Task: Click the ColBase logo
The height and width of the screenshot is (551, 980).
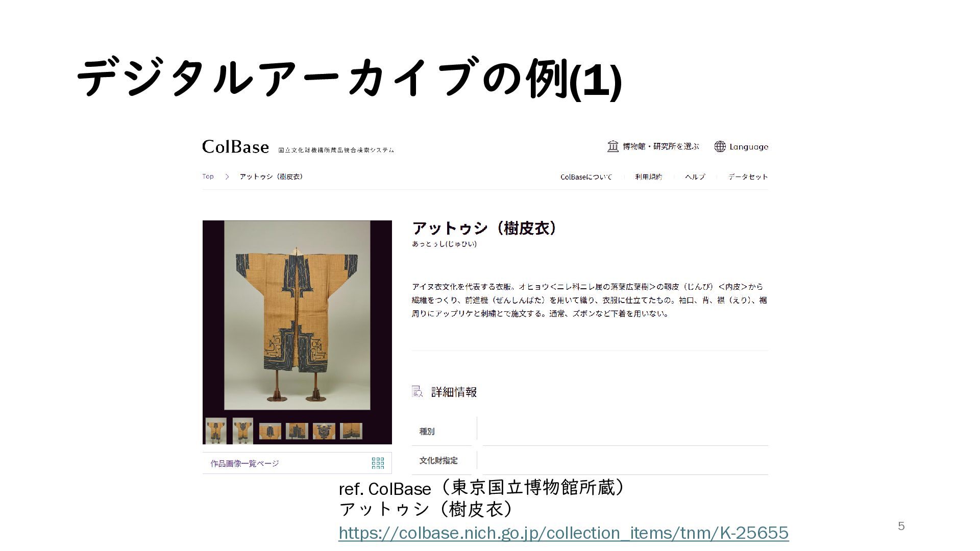Action: pyautogui.click(x=235, y=147)
